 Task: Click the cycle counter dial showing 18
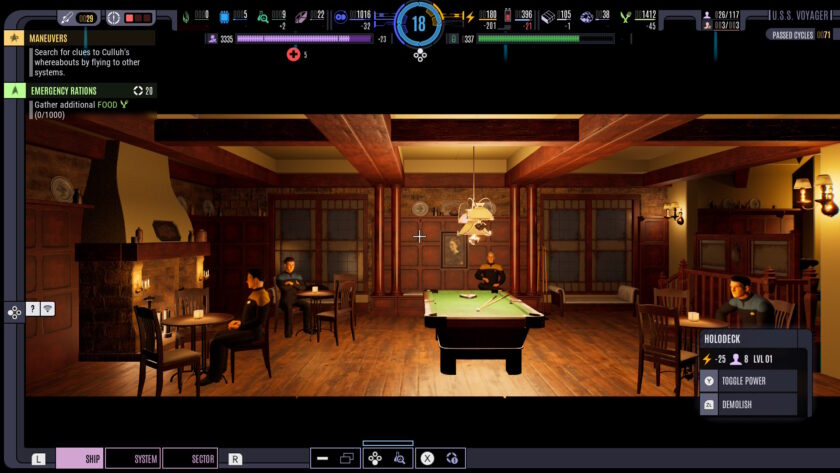[419, 24]
